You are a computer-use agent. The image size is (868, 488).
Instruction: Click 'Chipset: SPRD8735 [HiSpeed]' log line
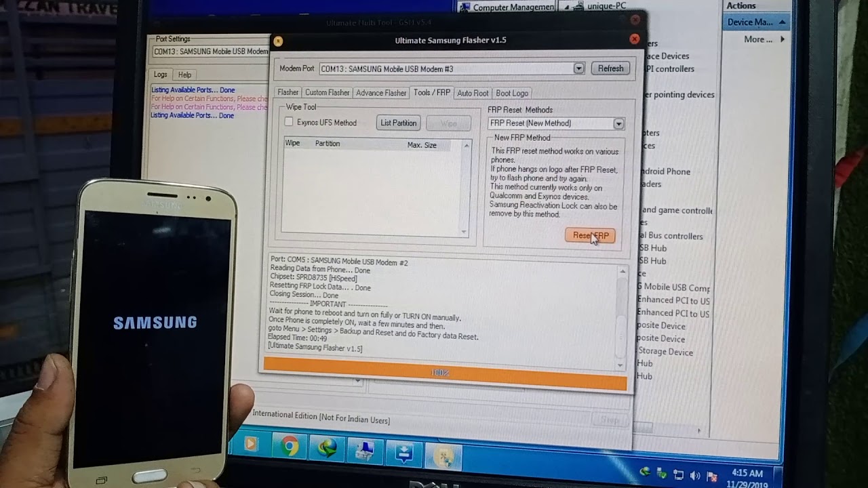coord(313,279)
